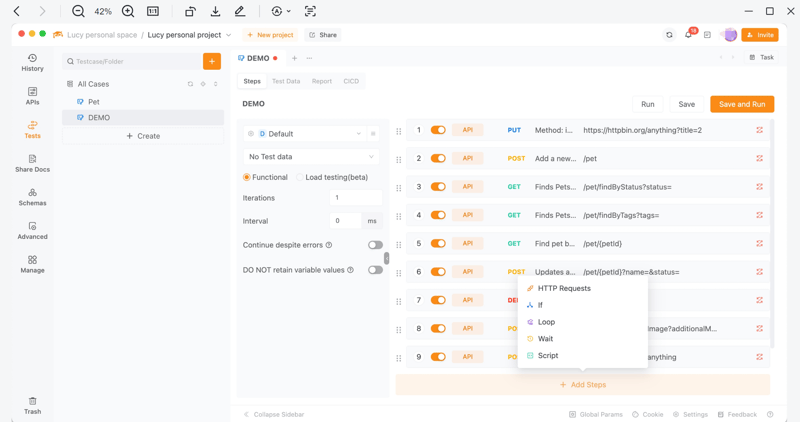Click the orange plus button beside search
The width and height of the screenshot is (800, 422).
point(212,61)
